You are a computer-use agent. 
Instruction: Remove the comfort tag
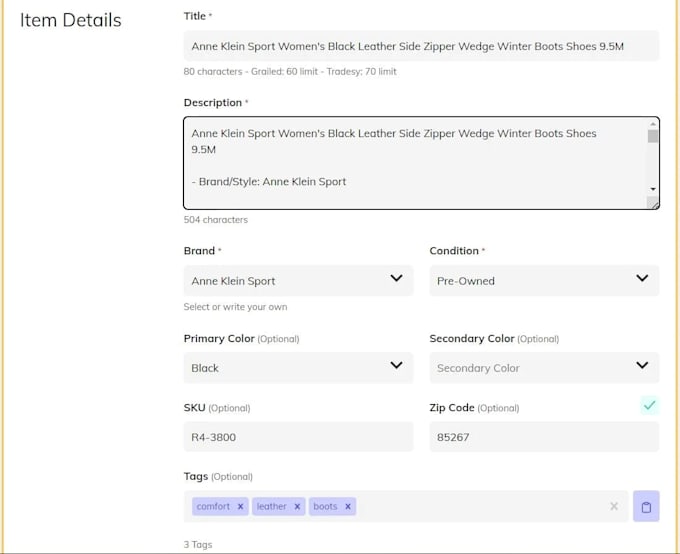coord(240,506)
